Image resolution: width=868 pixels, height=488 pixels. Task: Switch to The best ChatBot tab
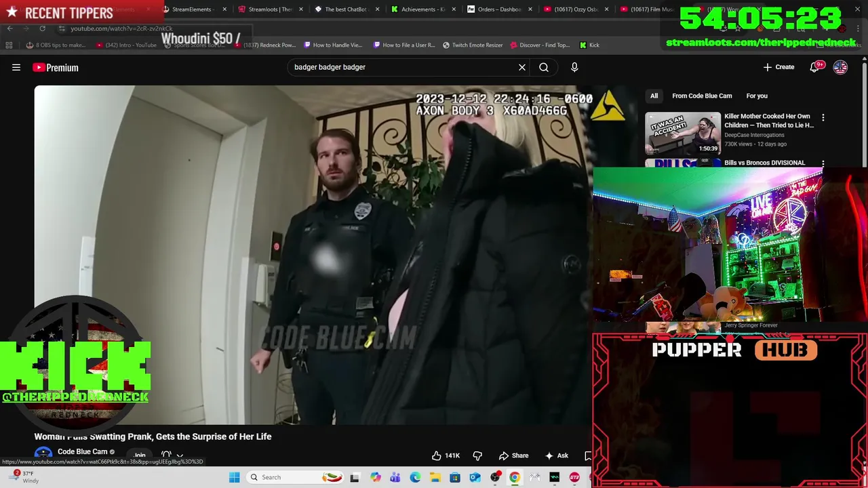click(x=344, y=9)
